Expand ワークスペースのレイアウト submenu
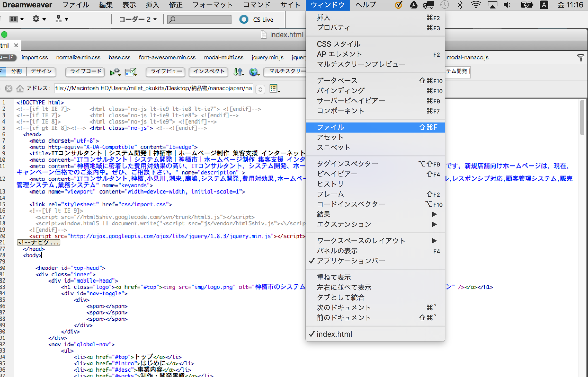Viewport: 588px width, 377px height. 375,241
